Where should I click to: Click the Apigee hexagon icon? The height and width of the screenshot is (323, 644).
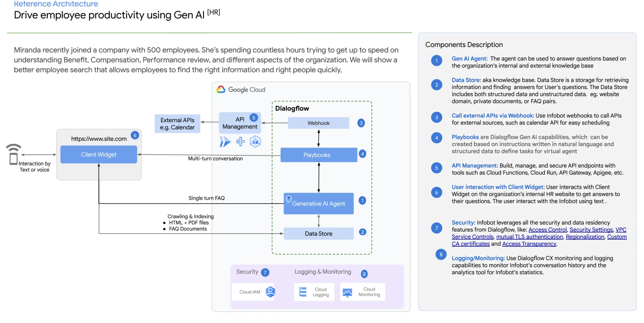click(x=255, y=141)
